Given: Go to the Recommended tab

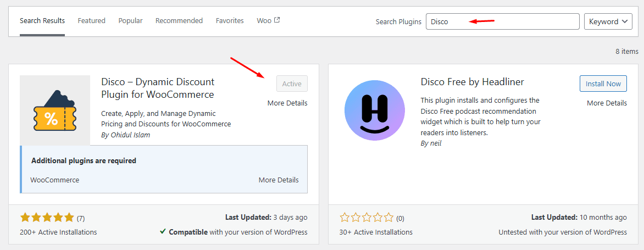Looking at the screenshot, I should (x=179, y=21).
